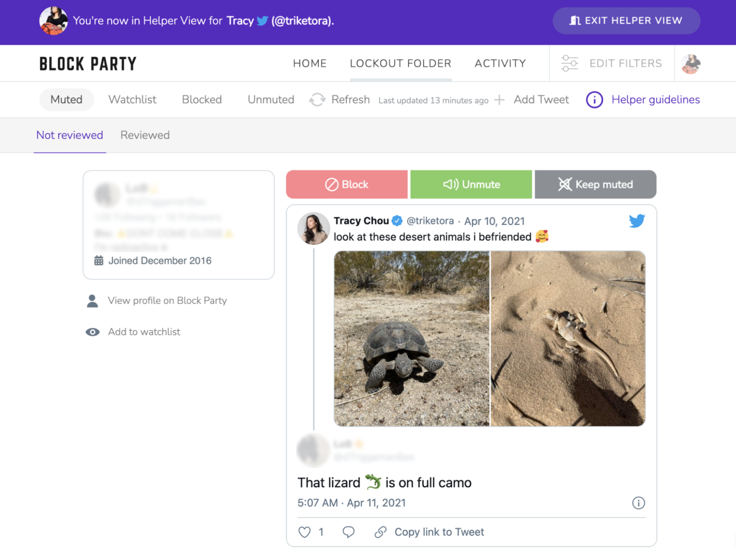The image size is (736, 560).
Task: Click the Refresh arrows icon
Action: point(317,100)
